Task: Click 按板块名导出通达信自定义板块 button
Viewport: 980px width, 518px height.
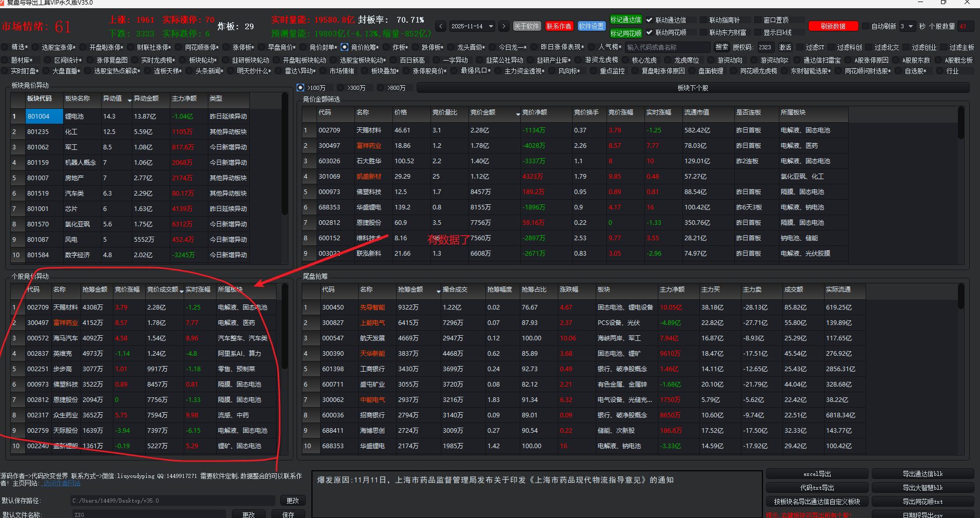Action: point(817,502)
